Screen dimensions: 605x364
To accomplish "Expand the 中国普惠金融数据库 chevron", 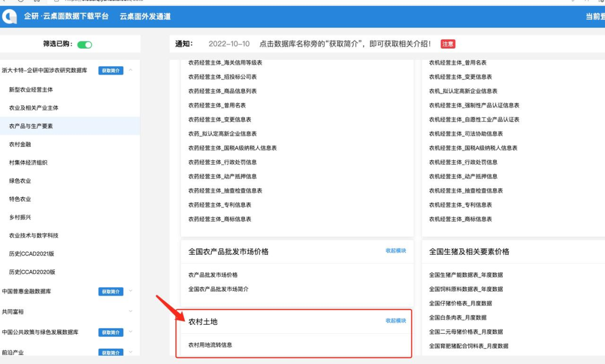I will pyautogui.click(x=130, y=291).
